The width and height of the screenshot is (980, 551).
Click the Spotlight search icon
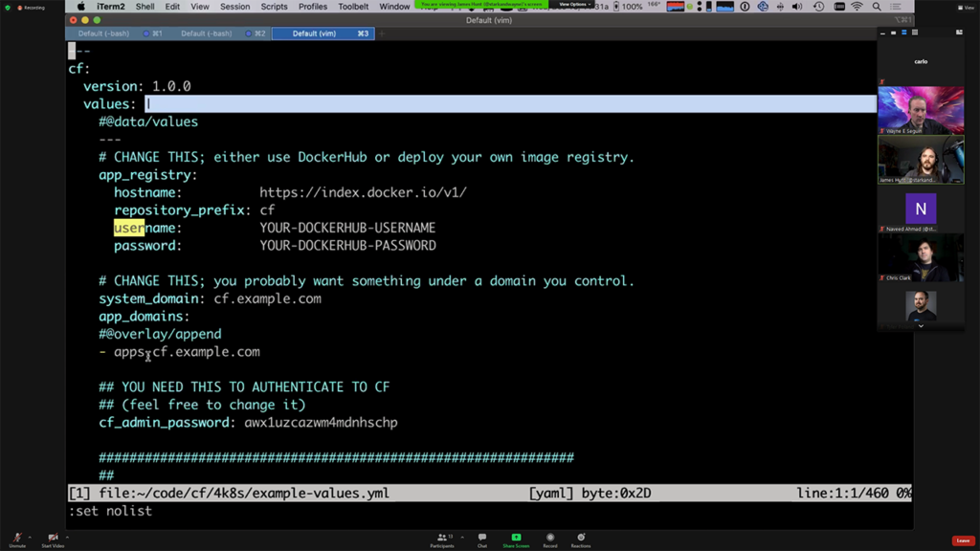[x=877, y=7]
